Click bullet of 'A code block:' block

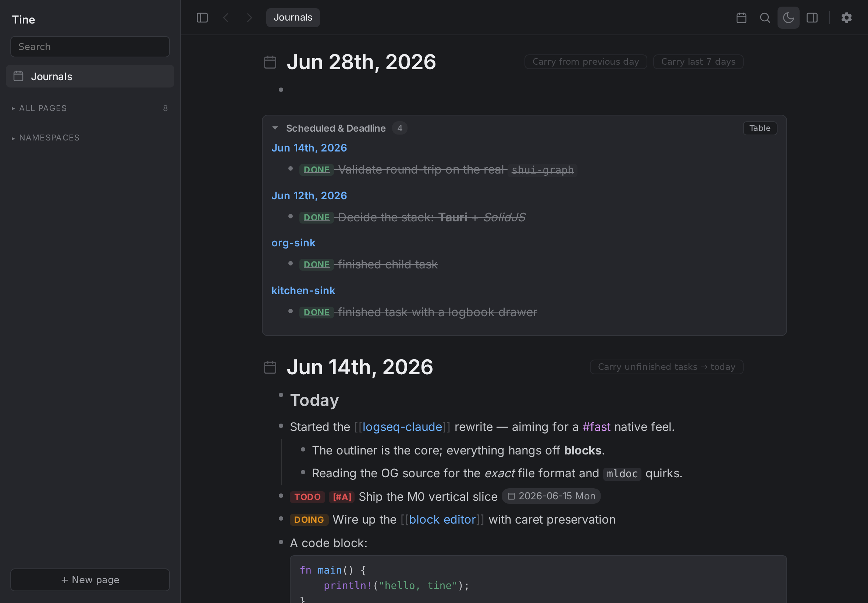(x=281, y=542)
